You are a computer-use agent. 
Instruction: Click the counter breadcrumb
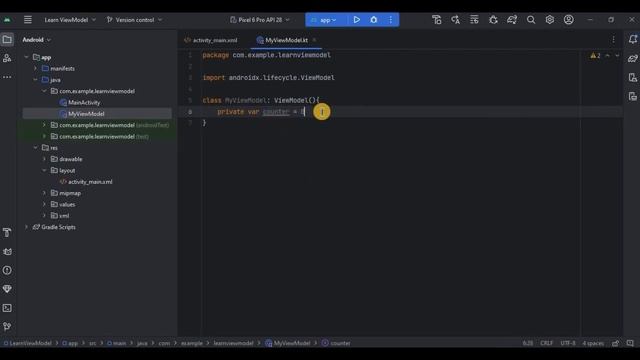(336, 343)
